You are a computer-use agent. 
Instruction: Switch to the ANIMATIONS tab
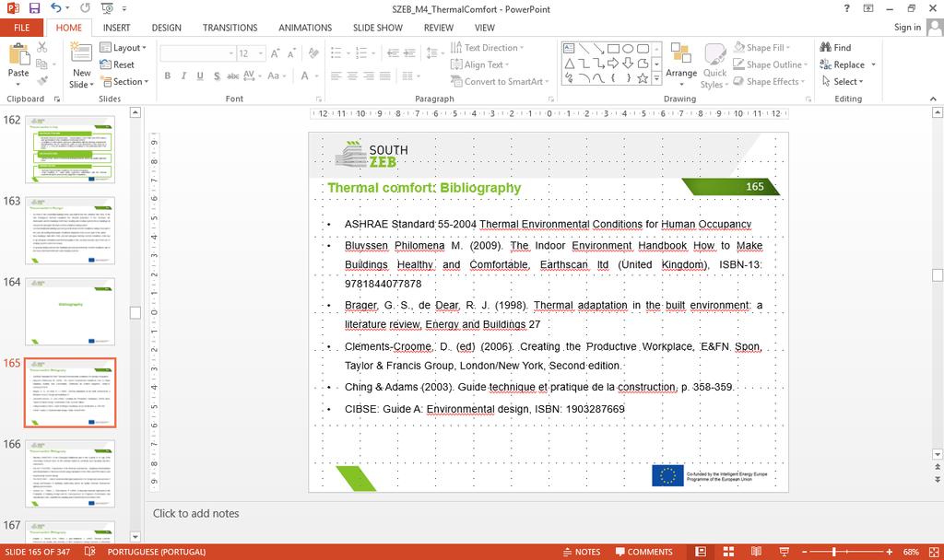(x=305, y=28)
